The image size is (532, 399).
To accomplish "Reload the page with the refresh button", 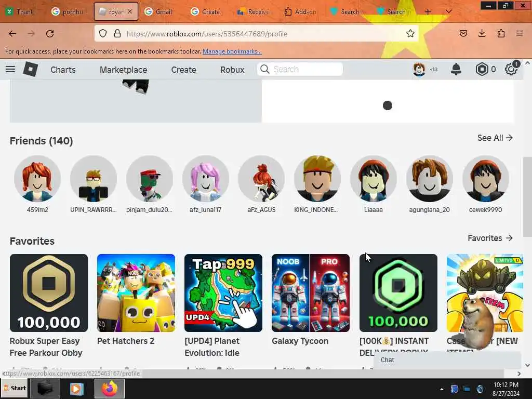I will click(x=50, y=34).
